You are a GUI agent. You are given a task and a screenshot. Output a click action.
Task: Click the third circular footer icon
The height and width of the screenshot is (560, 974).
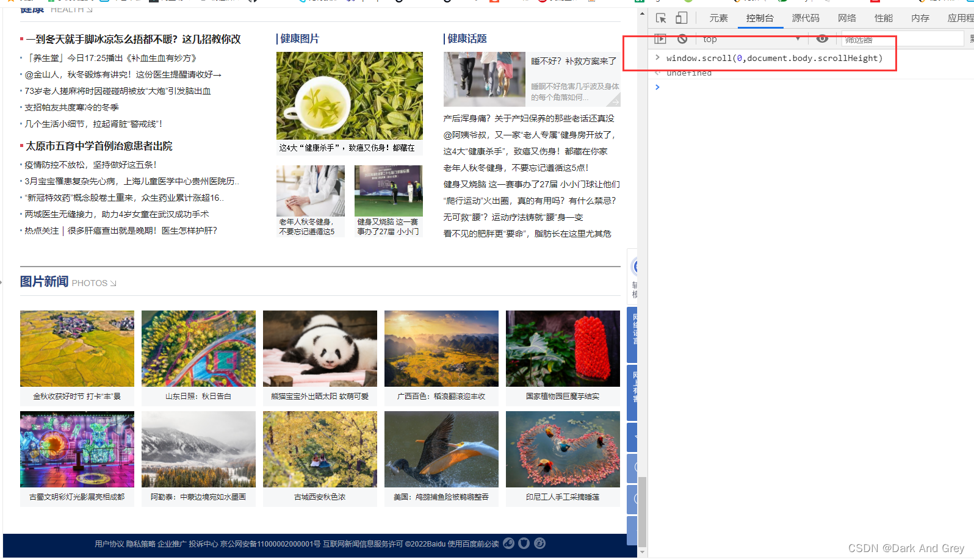point(539,544)
